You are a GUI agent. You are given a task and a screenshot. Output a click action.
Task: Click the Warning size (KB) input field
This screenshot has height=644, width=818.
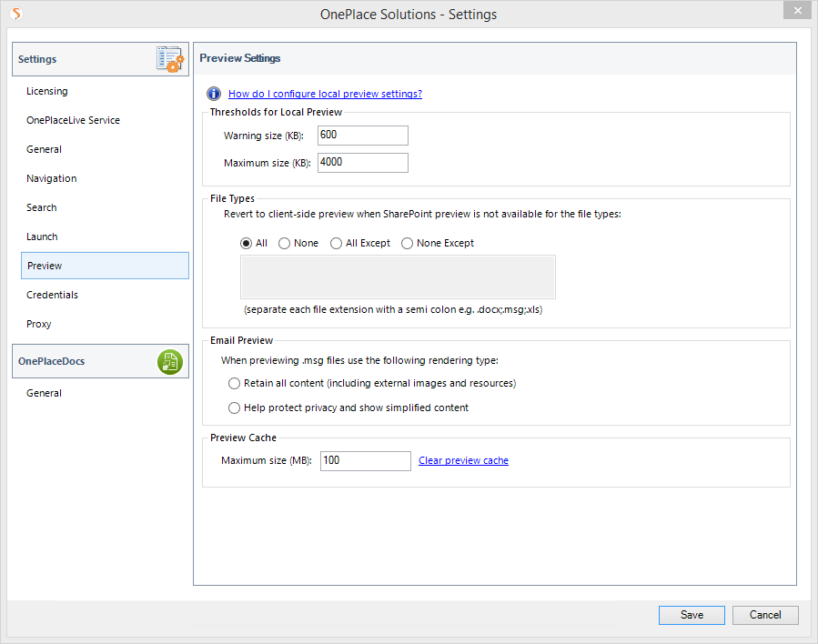362,136
